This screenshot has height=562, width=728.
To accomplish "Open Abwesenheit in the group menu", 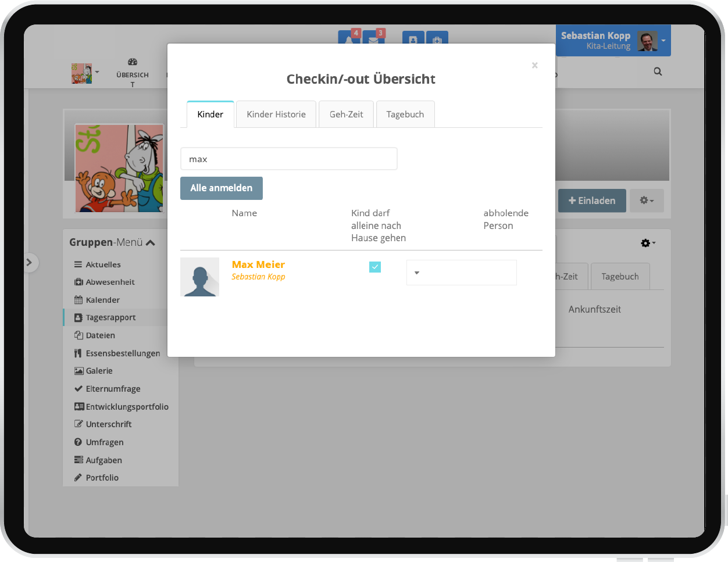I will click(110, 282).
